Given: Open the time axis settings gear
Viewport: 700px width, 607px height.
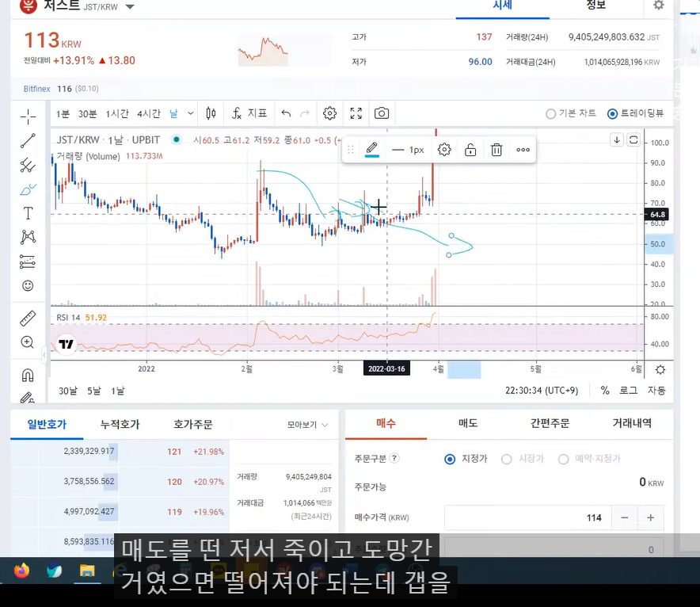Looking at the screenshot, I should pos(660,369).
